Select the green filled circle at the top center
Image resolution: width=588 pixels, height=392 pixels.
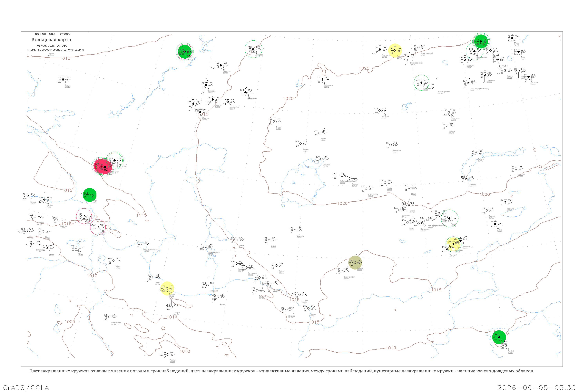click(x=185, y=52)
